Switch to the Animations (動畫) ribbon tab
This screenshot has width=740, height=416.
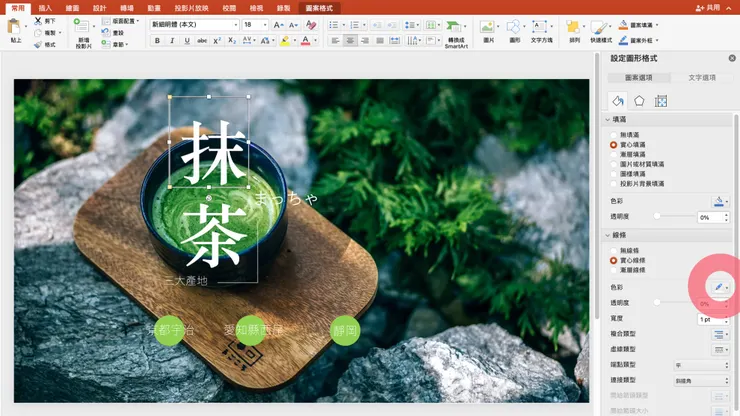(x=154, y=8)
